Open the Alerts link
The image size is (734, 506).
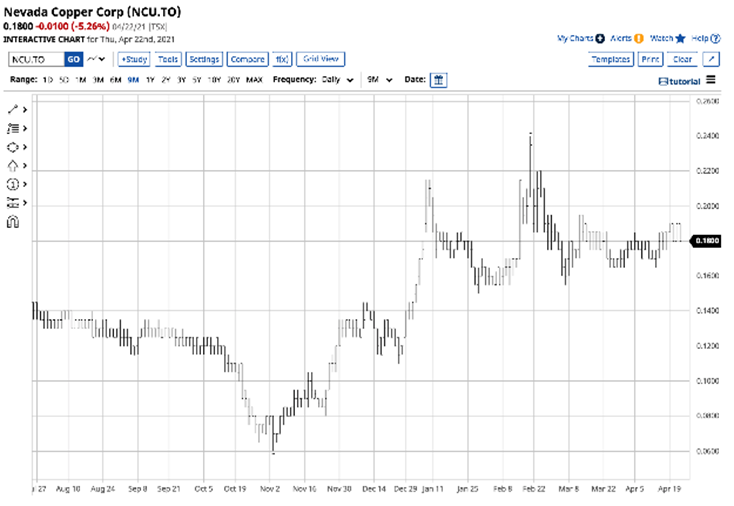(621, 38)
